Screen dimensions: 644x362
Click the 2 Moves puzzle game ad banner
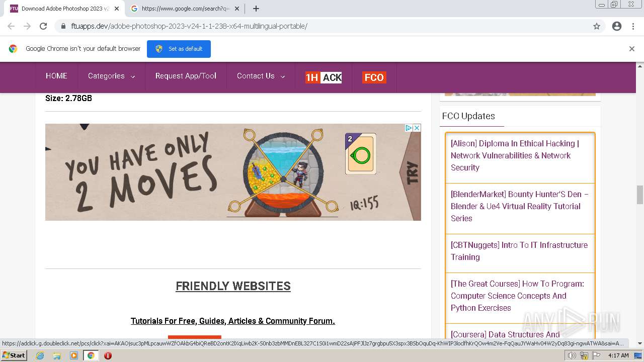tap(233, 172)
